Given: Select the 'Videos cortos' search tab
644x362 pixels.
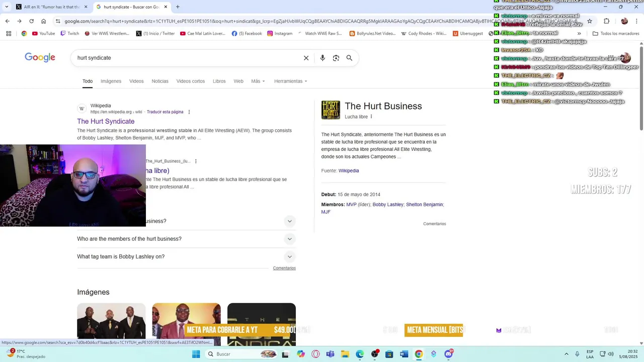Looking at the screenshot, I should (191, 81).
